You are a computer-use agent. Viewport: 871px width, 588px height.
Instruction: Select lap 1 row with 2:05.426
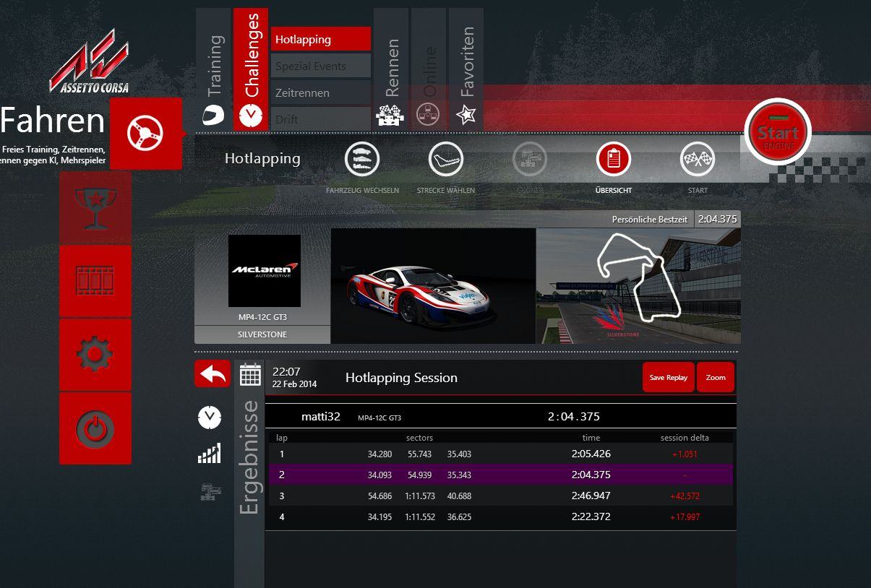[500, 454]
